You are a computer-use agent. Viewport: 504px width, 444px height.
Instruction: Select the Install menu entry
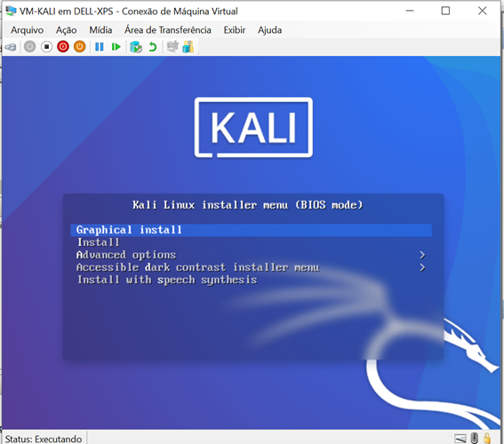pos(251,242)
